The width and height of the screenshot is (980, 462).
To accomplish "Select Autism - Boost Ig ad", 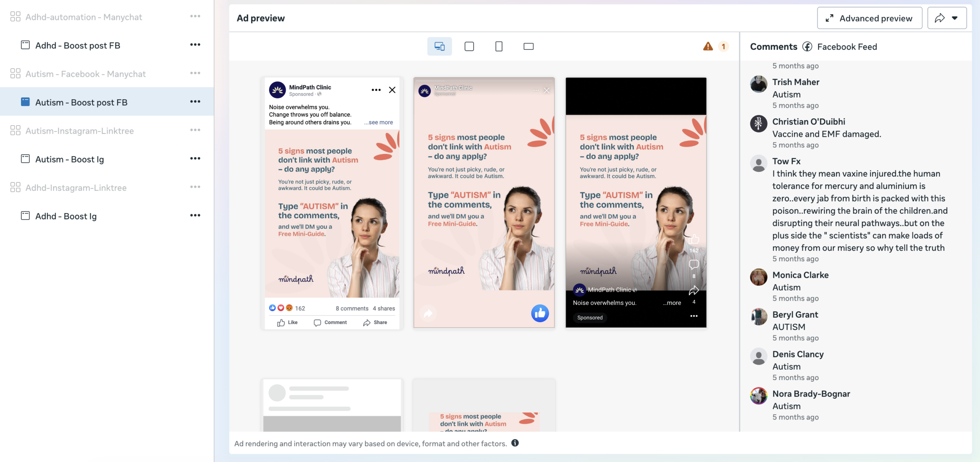I will (x=69, y=159).
